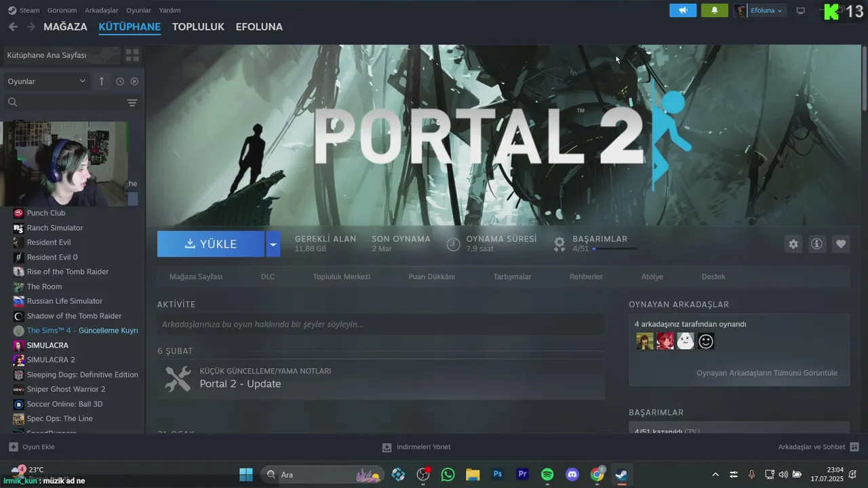Open the EFOLUNA profile tab
Image resolution: width=868 pixels, height=488 pixels.
tap(259, 26)
